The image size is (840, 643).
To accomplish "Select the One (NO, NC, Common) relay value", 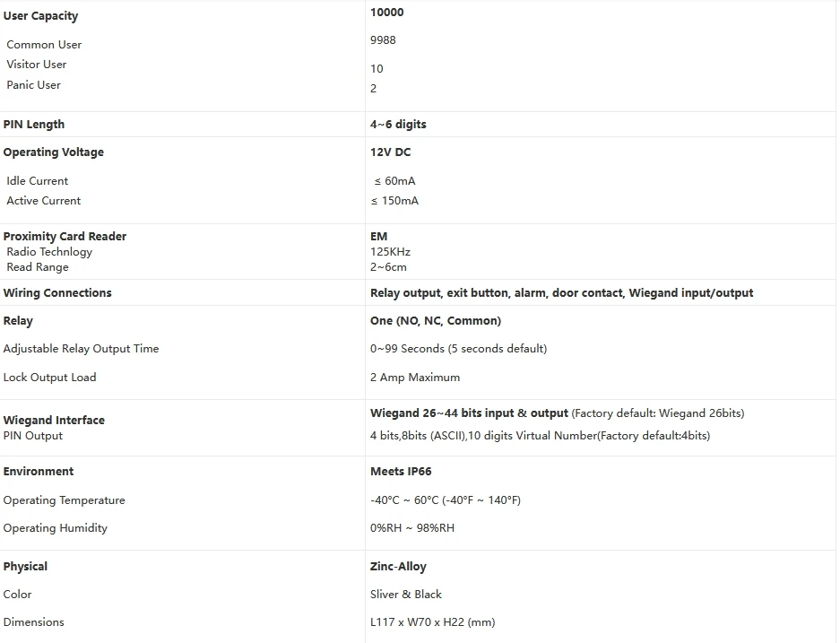I will coord(436,320).
